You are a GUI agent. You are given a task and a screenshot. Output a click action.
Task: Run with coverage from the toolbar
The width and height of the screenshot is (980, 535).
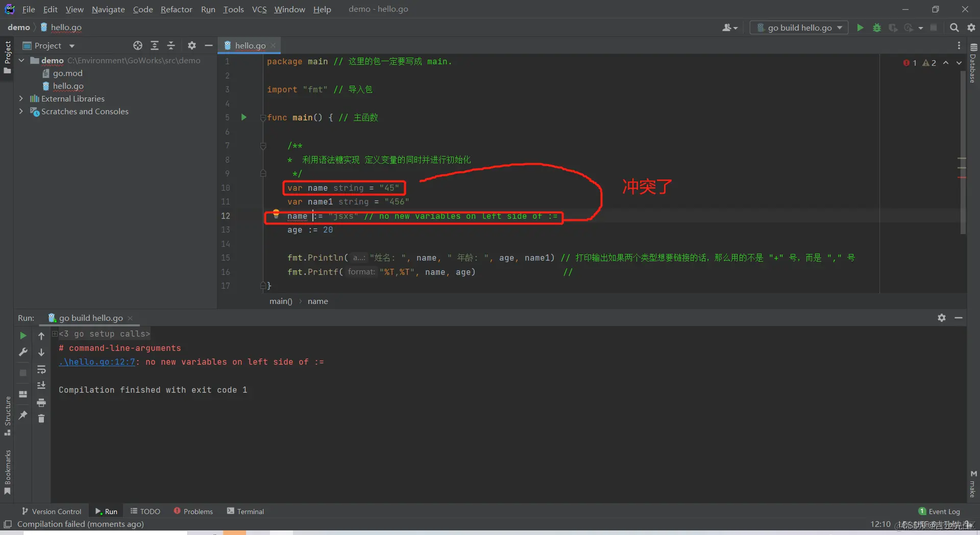pyautogui.click(x=893, y=28)
